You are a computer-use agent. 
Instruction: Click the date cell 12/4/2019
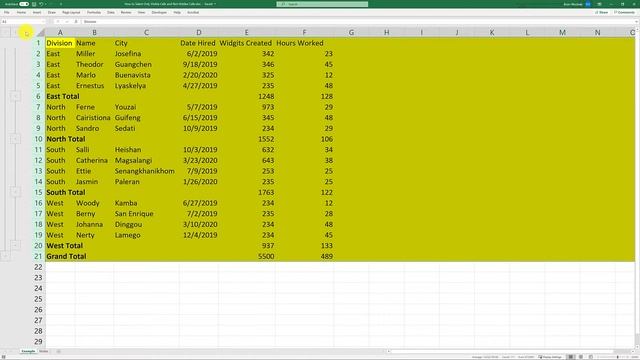(198, 235)
